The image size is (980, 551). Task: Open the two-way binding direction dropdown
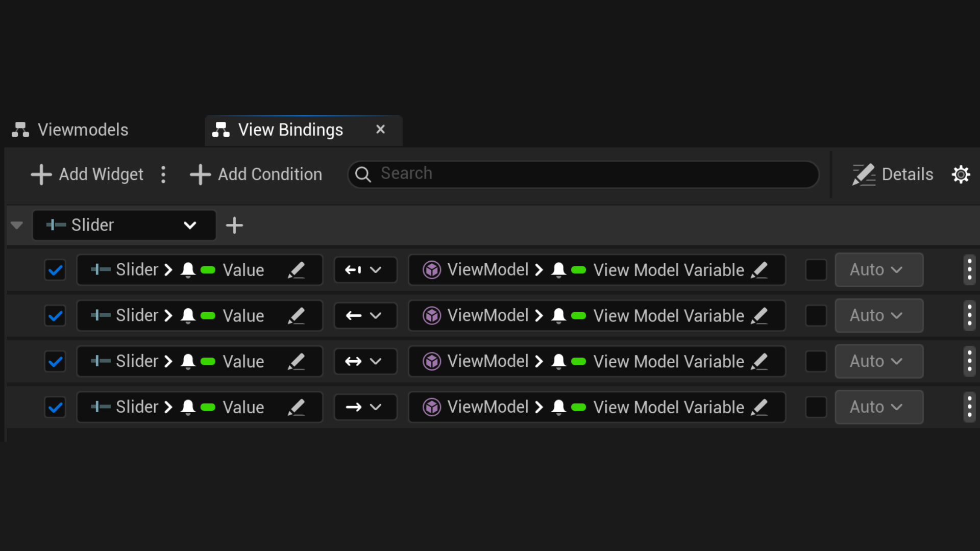(364, 361)
